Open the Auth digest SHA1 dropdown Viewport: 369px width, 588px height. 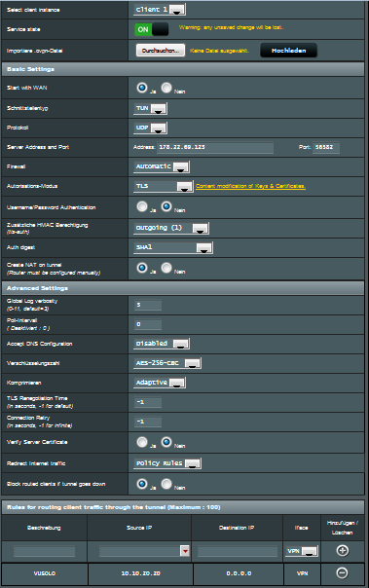[173, 247]
